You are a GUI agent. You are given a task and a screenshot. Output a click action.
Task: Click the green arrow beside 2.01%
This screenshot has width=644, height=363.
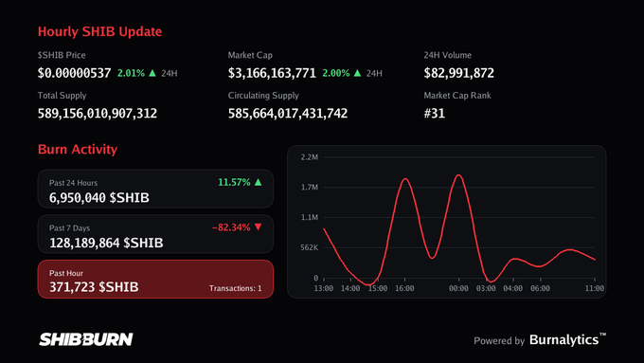pos(152,73)
